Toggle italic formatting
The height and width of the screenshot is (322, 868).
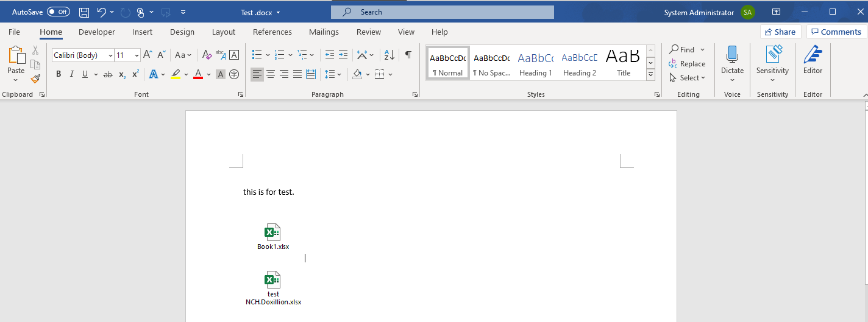click(72, 74)
